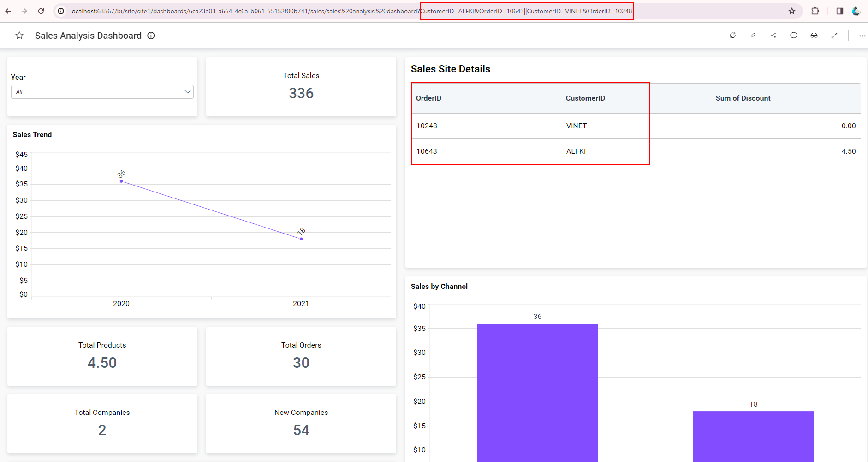Open the comments speech bubble icon
The height and width of the screenshot is (462, 868).
pyautogui.click(x=793, y=36)
